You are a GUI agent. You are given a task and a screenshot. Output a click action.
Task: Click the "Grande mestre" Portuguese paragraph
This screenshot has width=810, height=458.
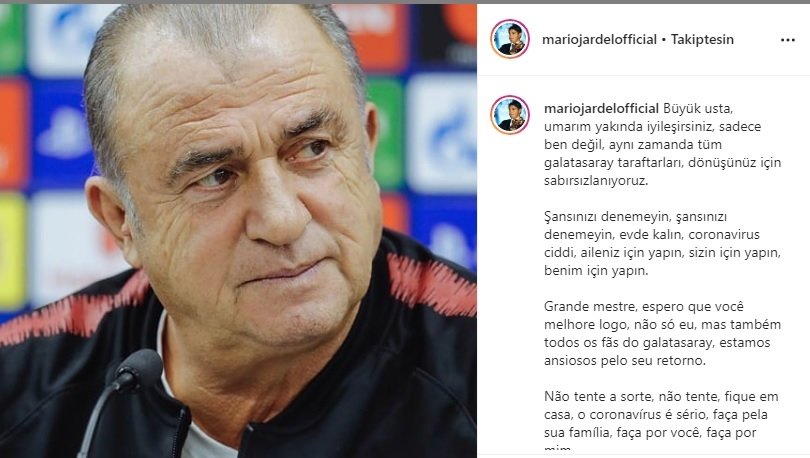(662, 334)
